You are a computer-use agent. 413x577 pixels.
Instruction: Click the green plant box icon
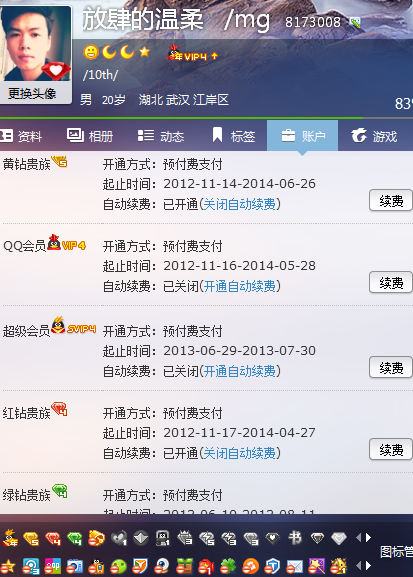(184, 566)
